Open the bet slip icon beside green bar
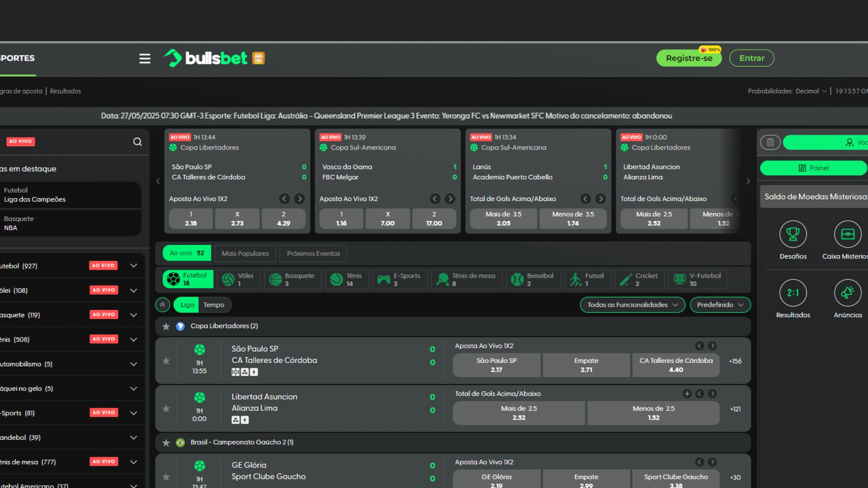Screen dimensions: 868x488 tap(770, 142)
